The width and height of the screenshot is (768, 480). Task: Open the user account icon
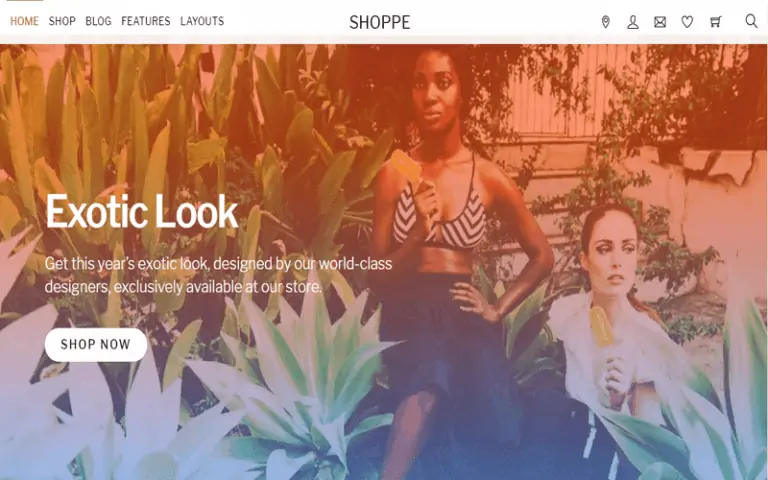click(x=633, y=22)
